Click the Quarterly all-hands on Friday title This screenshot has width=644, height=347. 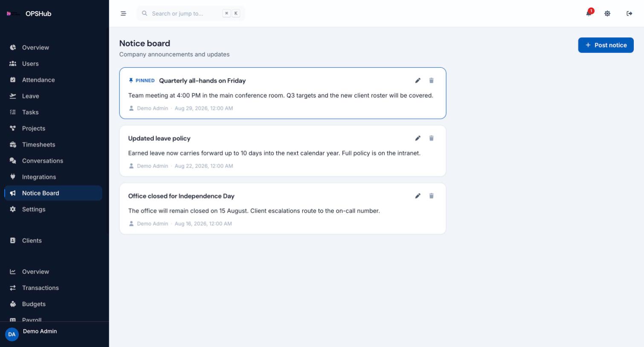202,81
